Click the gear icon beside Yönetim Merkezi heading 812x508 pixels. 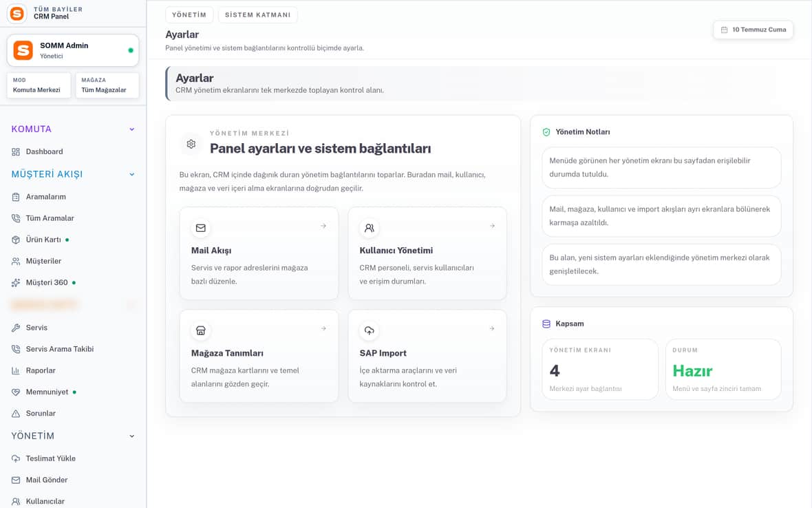(191, 144)
